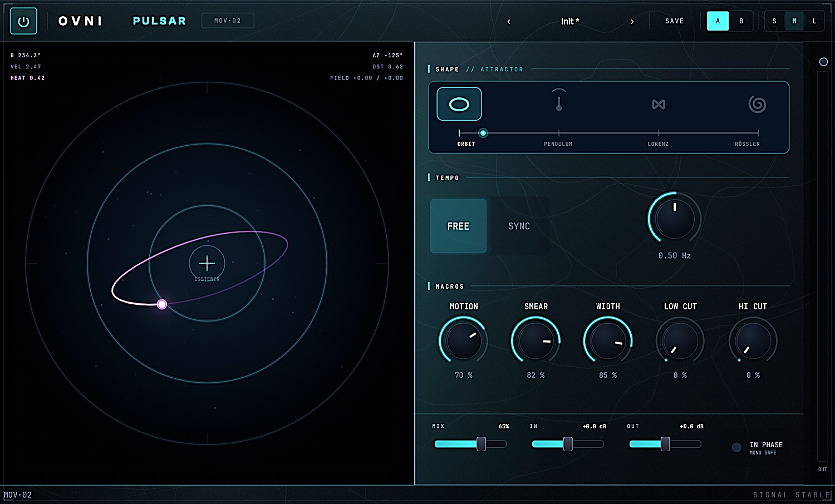Click the MIX slider handle
The image size is (835, 504).
click(x=482, y=443)
